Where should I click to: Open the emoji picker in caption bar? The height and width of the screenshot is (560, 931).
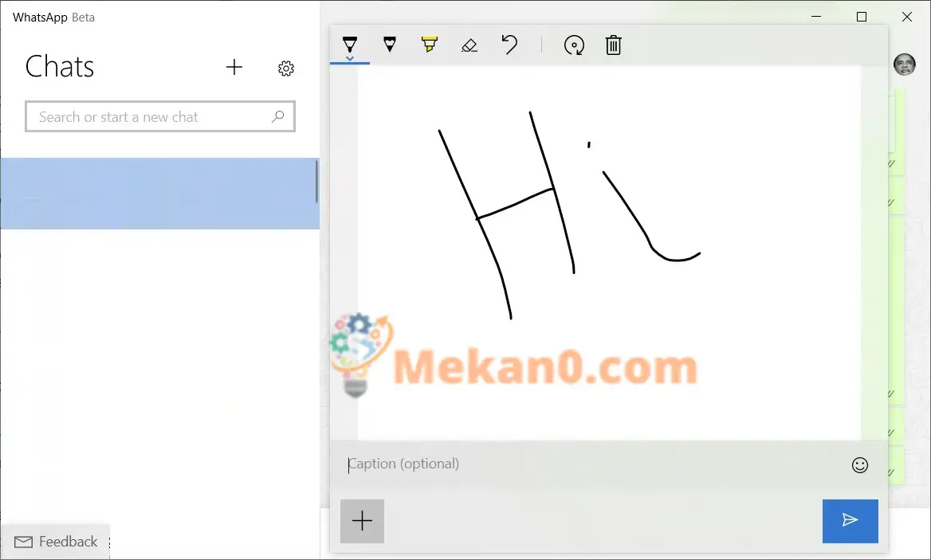tap(860, 465)
